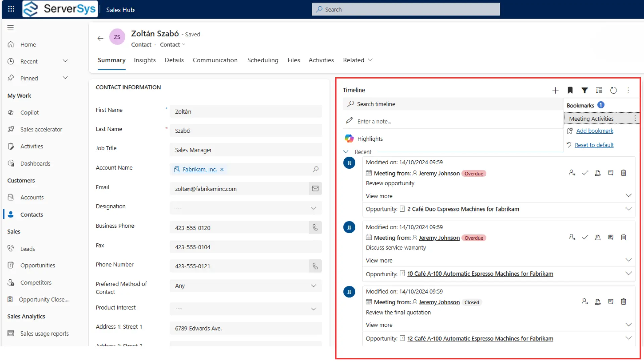
Task: Mark Review opportunity meeting complete
Action: (x=585, y=173)
